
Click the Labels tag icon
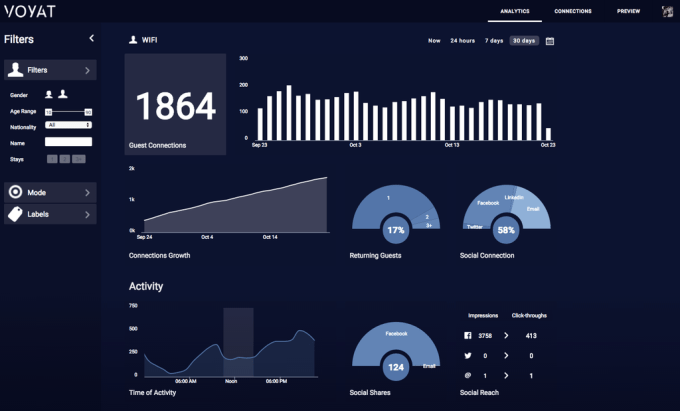[x=15, y=214]
